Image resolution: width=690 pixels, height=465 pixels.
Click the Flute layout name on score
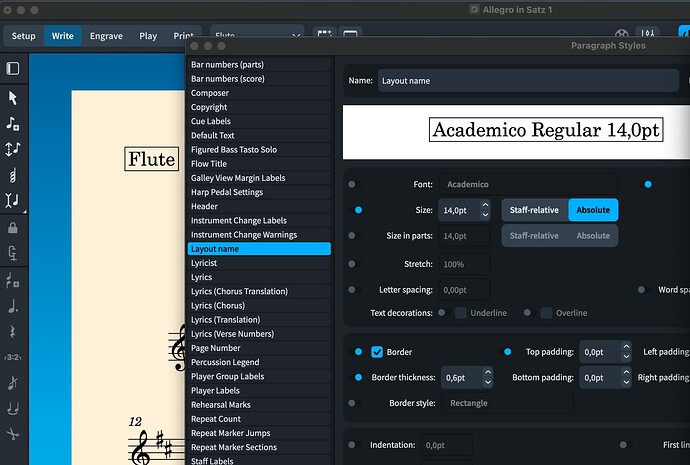[x=152, y=159]
